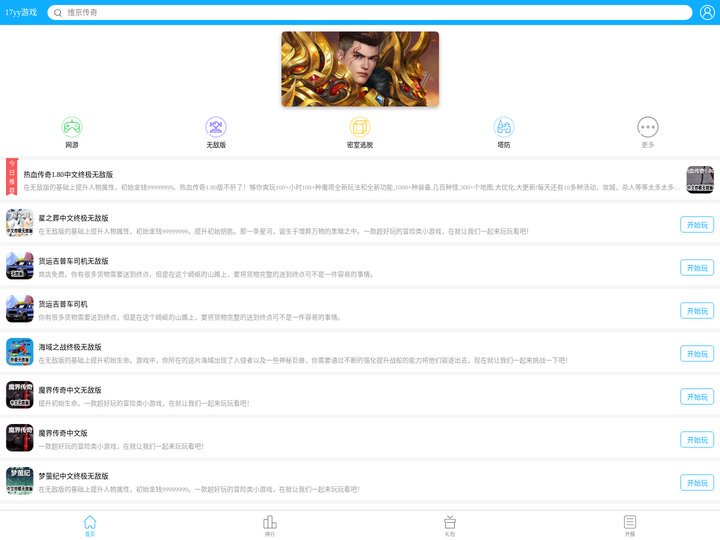Select the 魔界传奇中文版 title text
Viewport: 720px width, 540px height.
point(63,433)
